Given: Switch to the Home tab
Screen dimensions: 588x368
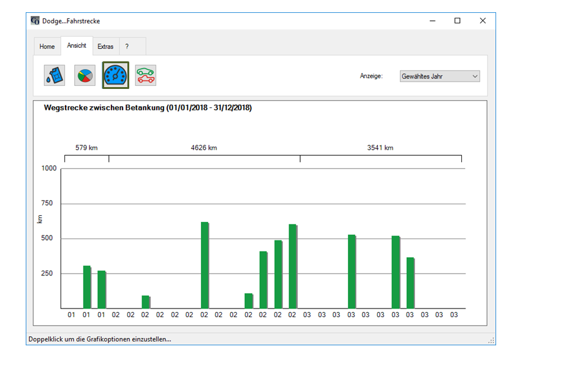Looking at the screenshot, I should point(47,47).
